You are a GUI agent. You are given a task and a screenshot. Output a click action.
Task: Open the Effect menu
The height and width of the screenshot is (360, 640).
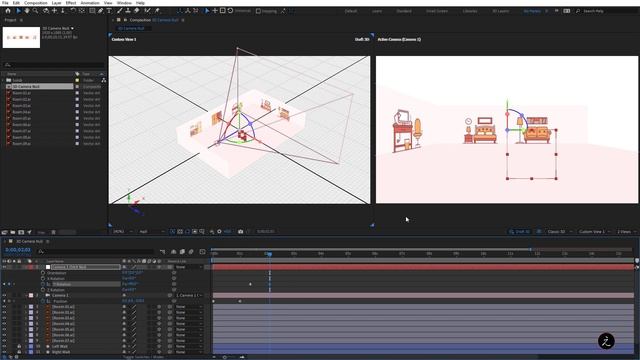[x=71, y=3]
